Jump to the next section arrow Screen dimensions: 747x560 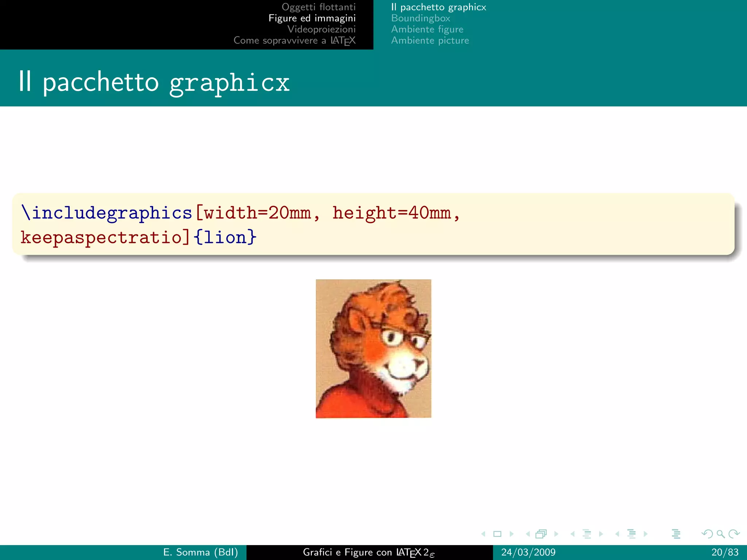click(646, 534)
